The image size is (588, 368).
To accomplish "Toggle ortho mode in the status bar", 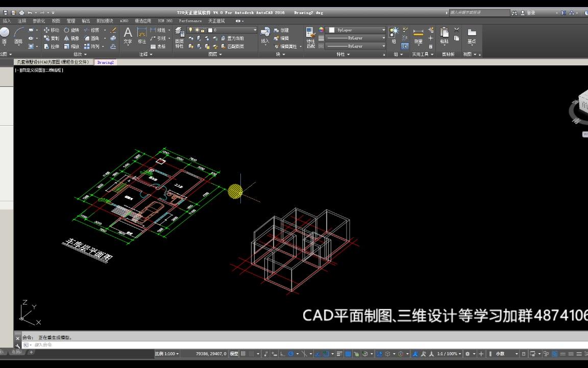I will point(281,353).
